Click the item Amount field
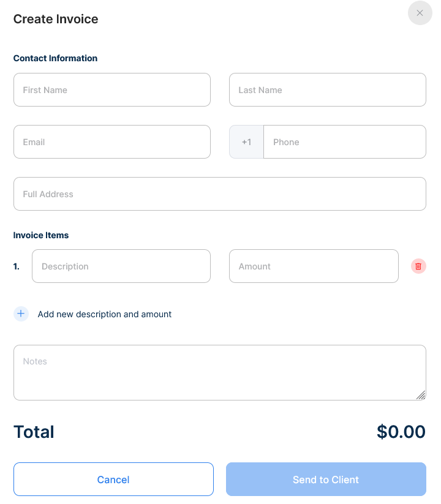The height and width of the screenshot is (504, 441). click(x=314, y=266)
